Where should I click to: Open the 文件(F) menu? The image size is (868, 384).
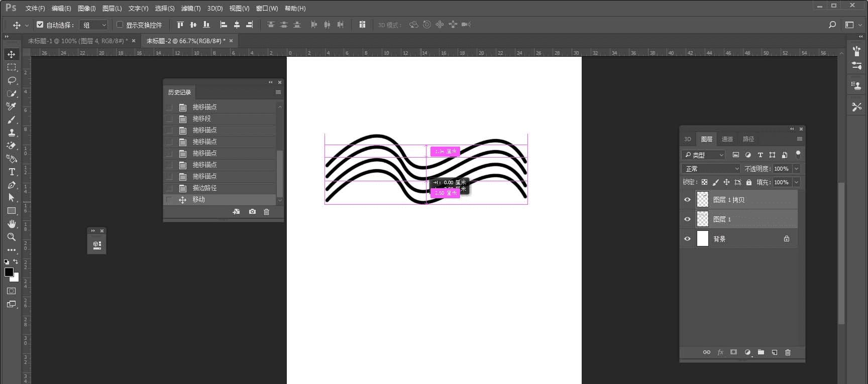tap(35, 9)
